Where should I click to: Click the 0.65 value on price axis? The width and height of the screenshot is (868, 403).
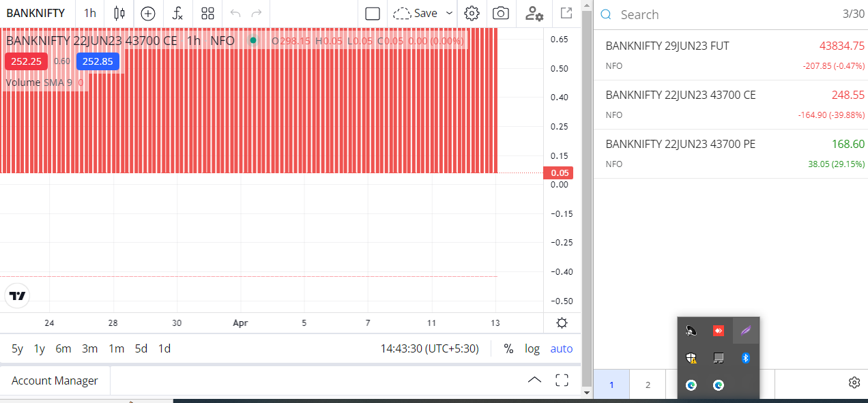[560, 40]
